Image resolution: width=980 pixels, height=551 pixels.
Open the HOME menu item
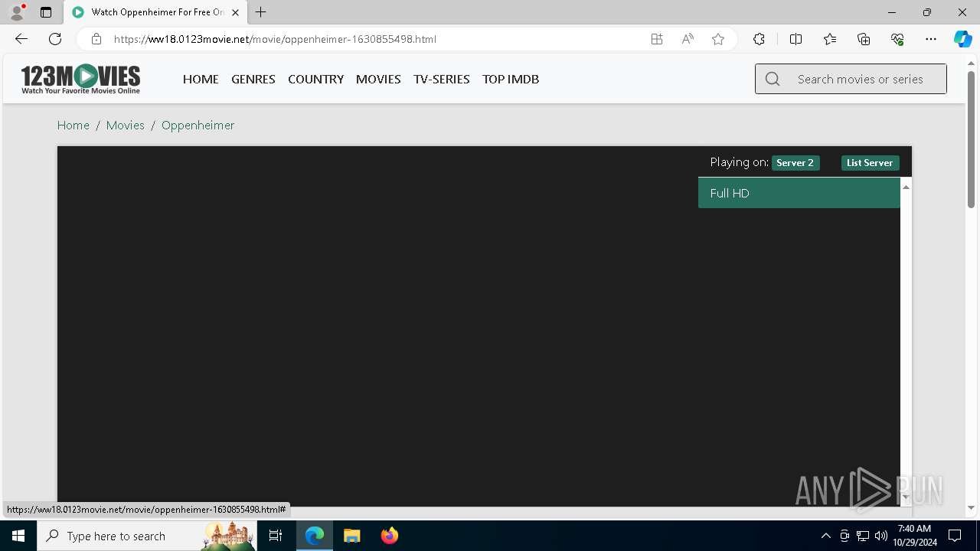coord(201,79)
